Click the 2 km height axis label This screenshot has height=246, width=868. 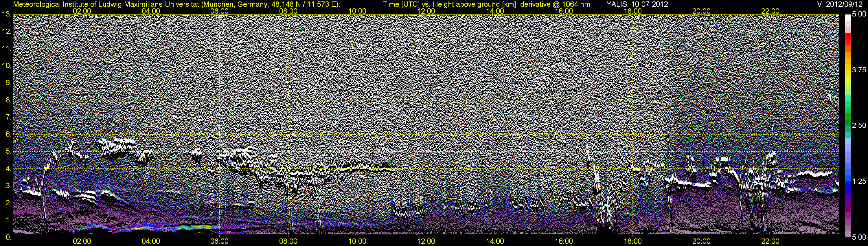[x=8, y=203]
